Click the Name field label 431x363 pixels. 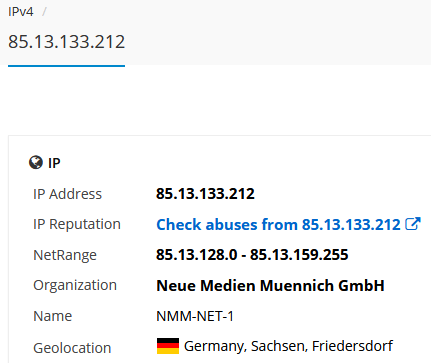[53, 316]
